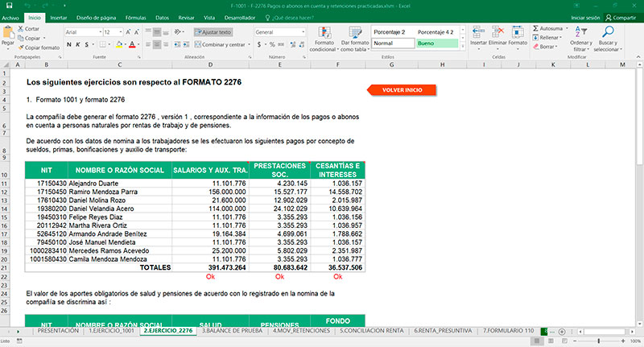Open Dar formato como tabla

355,39
